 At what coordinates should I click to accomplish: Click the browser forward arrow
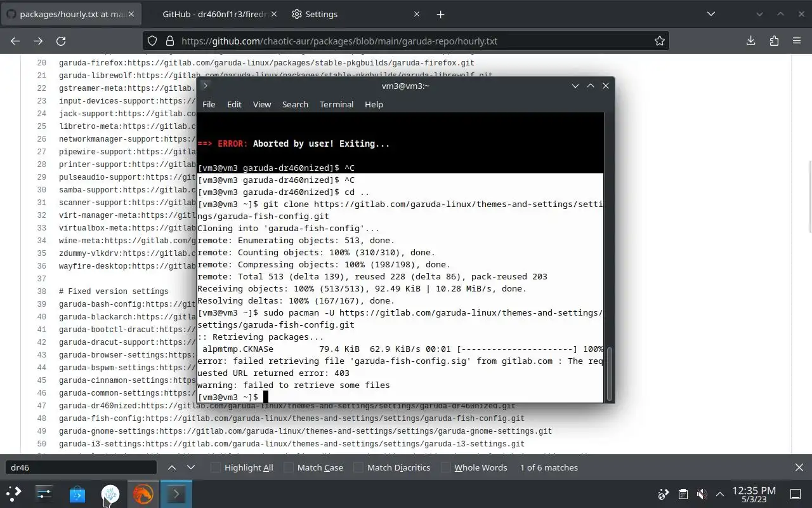(x=38, y=41)
